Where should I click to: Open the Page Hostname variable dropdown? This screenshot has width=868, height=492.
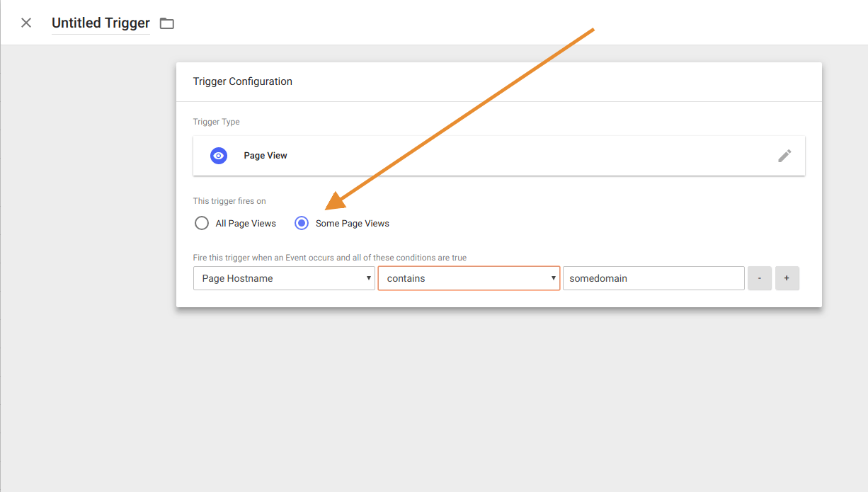pos(284,278)
